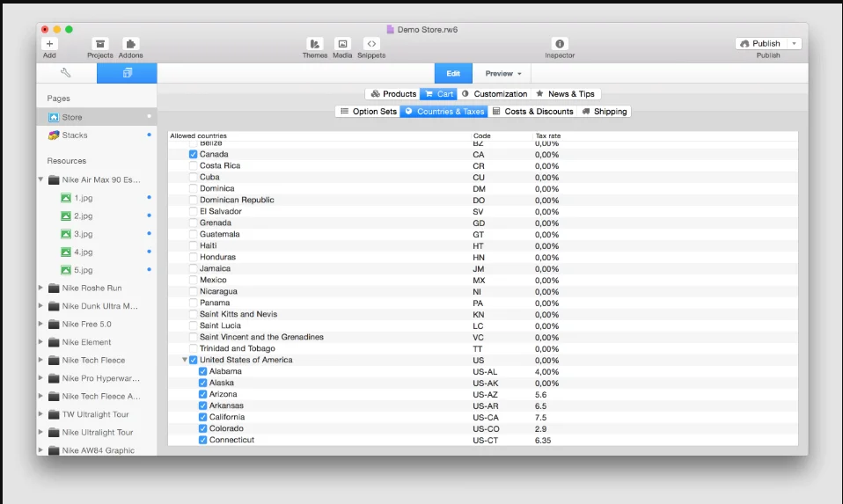Click the US-AZ code cell

pyautogui.click(x=485, y=394)
